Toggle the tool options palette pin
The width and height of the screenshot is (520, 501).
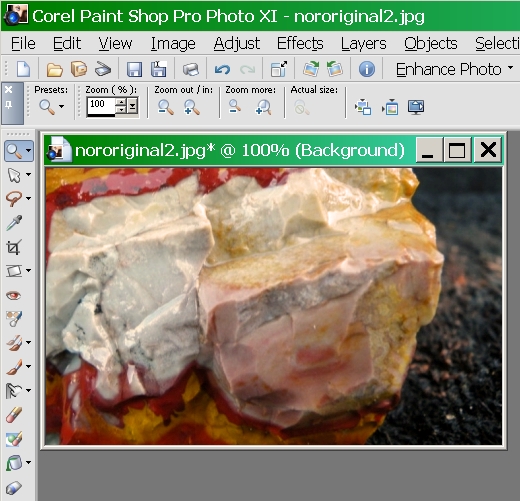click(x=9, y=105)
